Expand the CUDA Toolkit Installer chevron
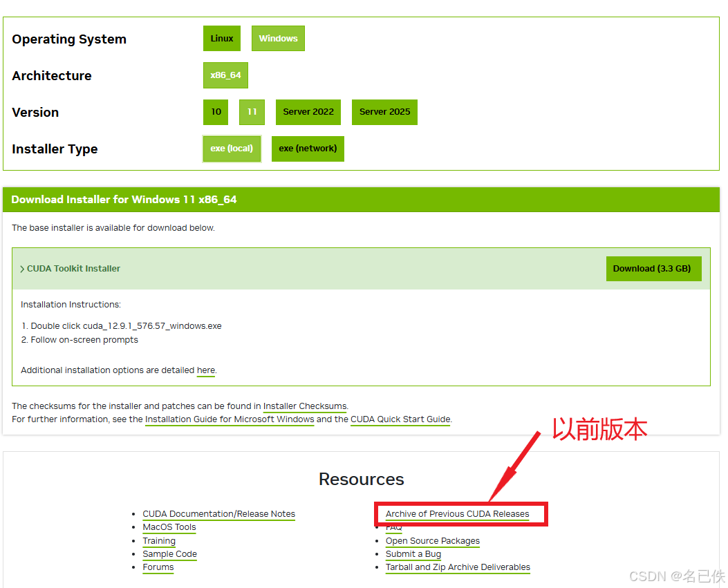The image size is (728, 588). tap(22, 269)
